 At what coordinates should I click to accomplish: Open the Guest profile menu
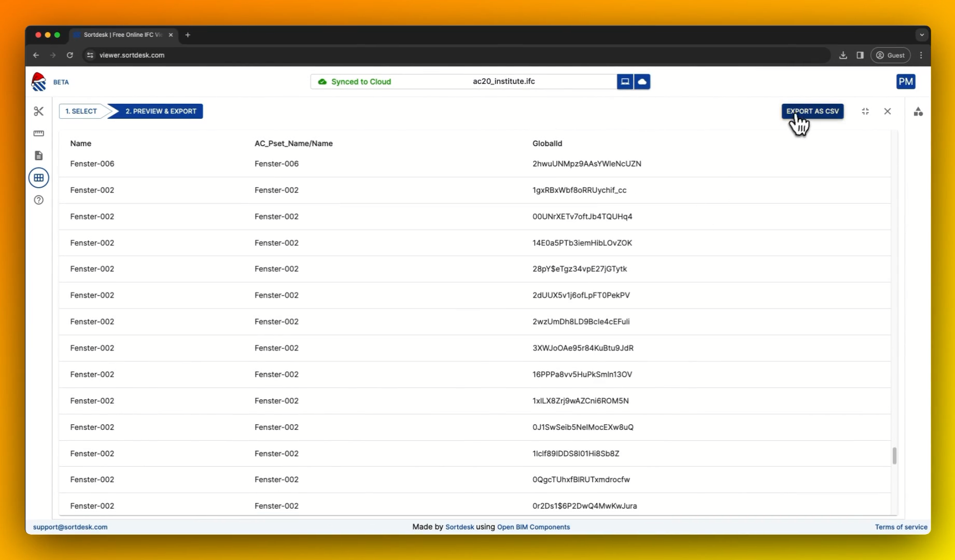891,55
